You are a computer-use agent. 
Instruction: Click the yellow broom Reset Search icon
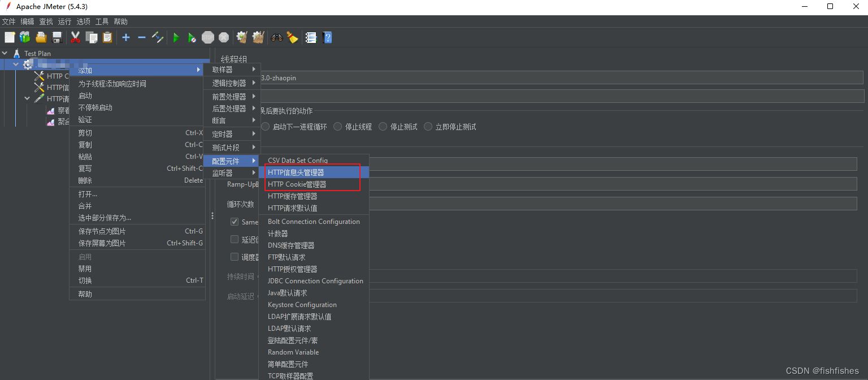[292, 37]
